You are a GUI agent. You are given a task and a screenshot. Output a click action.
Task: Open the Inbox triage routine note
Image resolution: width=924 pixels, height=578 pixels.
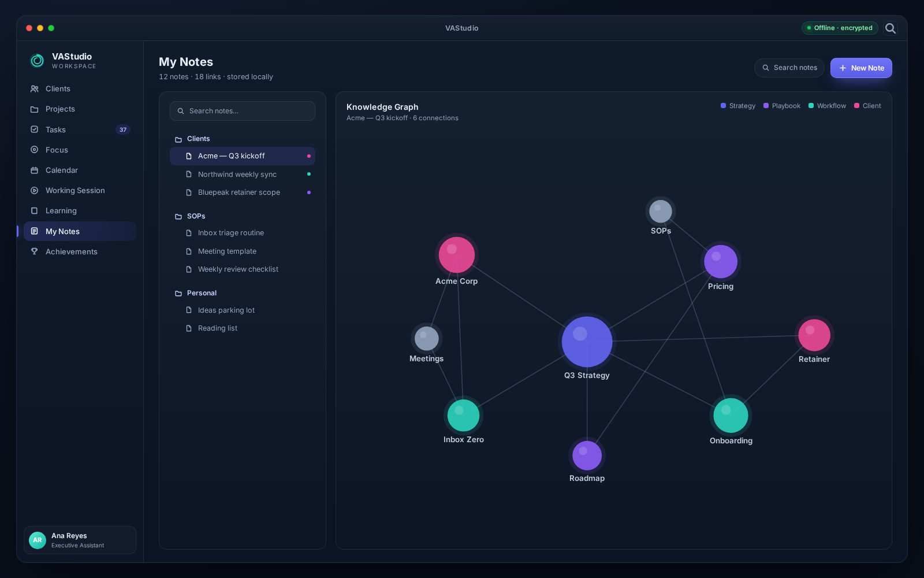(243, 233)
